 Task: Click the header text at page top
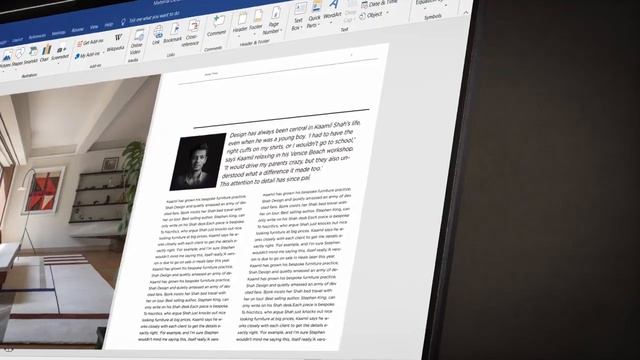[211, 74]
